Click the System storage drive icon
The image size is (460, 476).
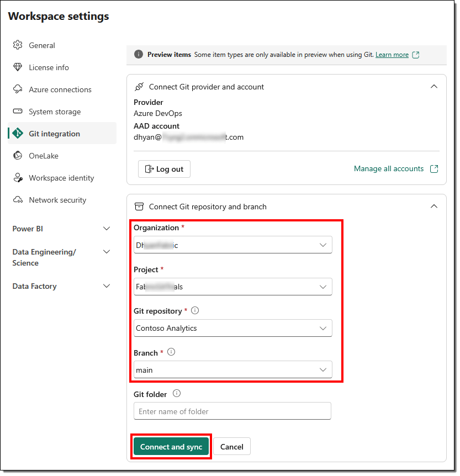point(18,112)
